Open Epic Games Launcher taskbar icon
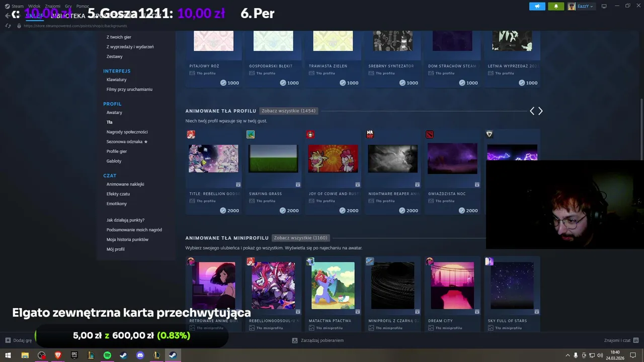The image size is (644, 362). [x=74, y=355]
